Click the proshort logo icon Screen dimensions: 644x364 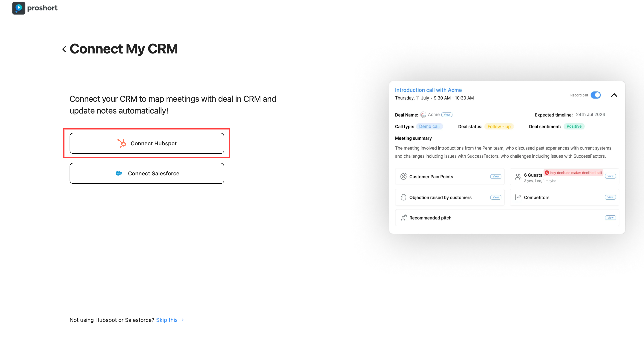pyautogui.click(x=19, y=8)
